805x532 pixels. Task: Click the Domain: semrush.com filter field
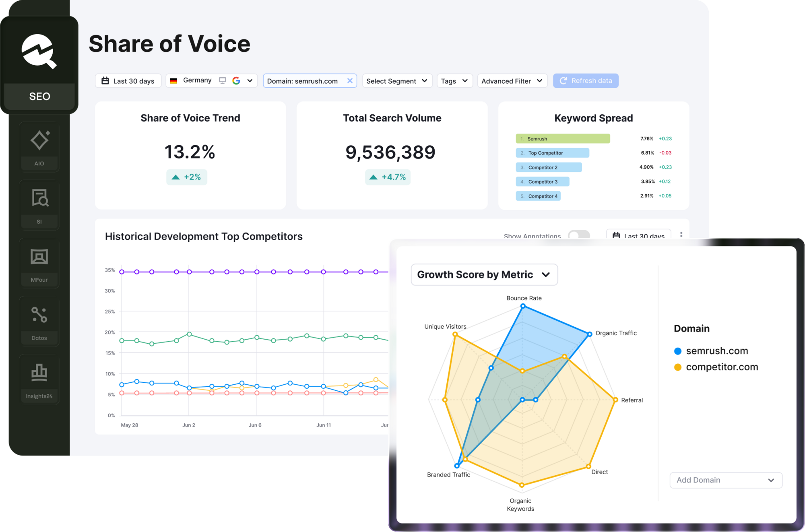pos(310,80)
